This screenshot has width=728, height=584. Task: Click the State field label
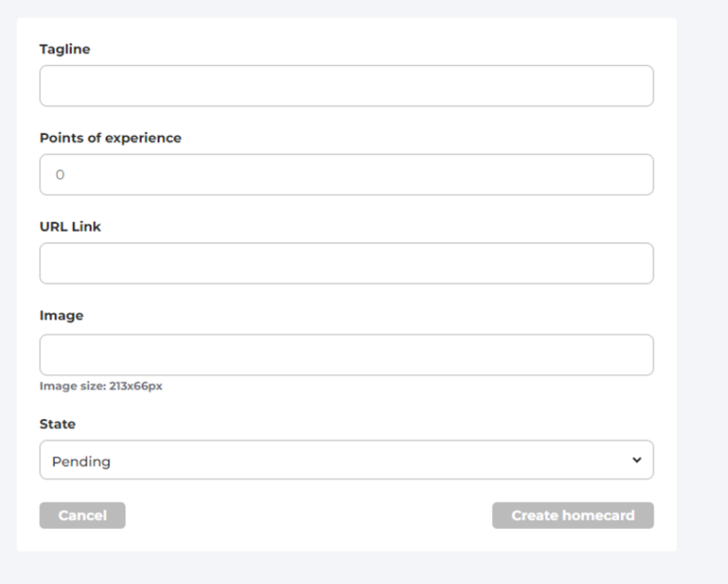(58, 424)
